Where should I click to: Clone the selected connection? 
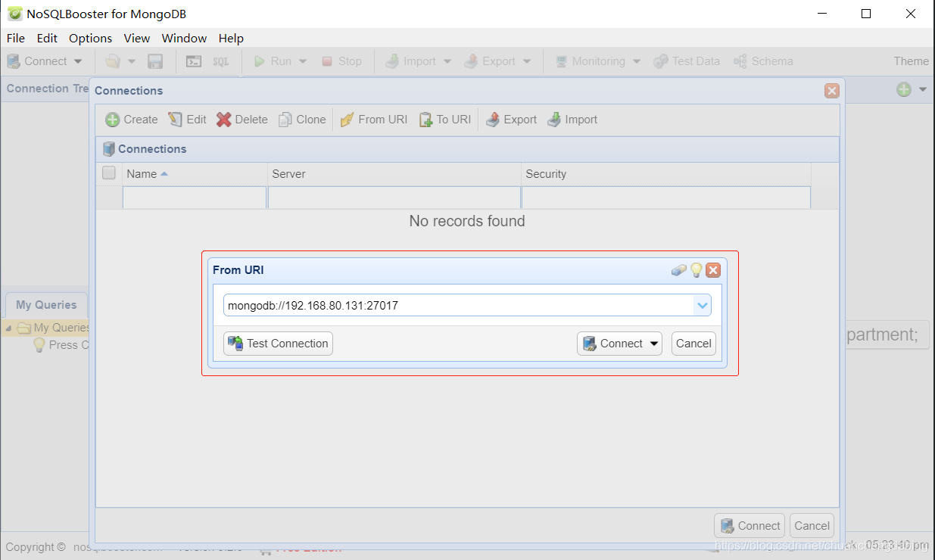point(302,120)
